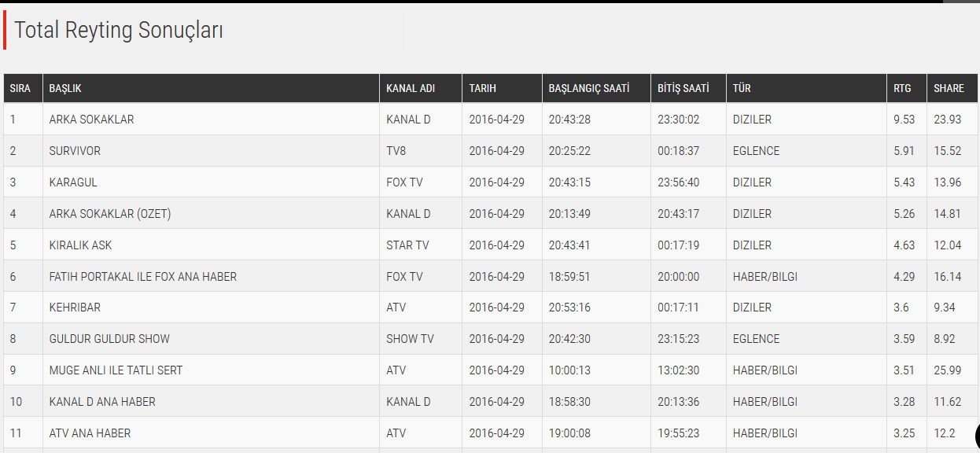Image resolution: width=980 pixels, height=453 pixels.
Task: Select the KIRALIK ASK row
Action: pos(489,245)
